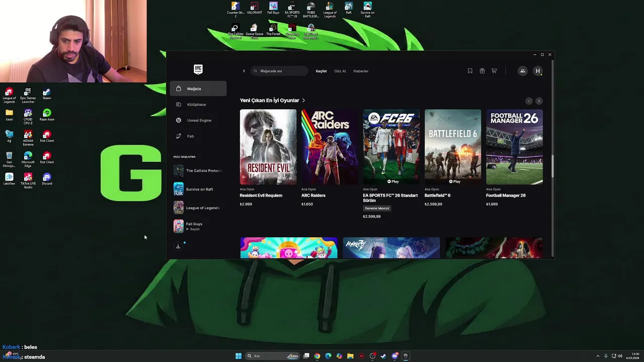Click the Resident Evil Requiem title
The height and width of the screenshot is (362, 644).
point(261,196)
